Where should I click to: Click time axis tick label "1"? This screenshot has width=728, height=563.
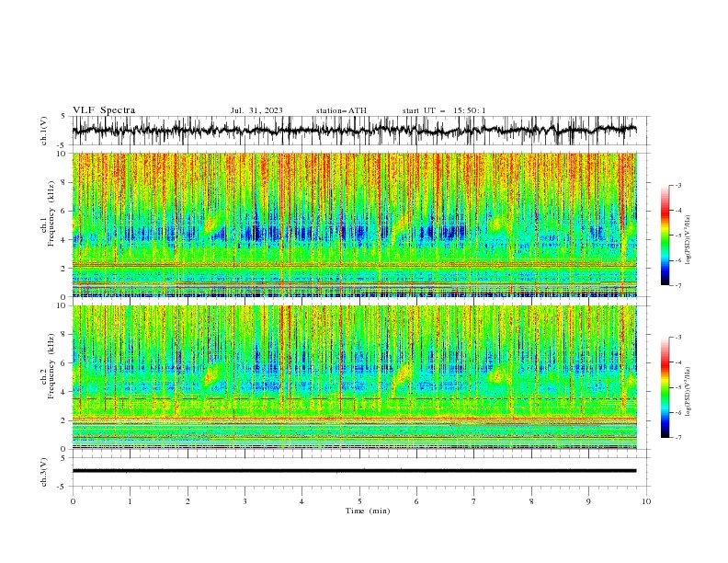[x=130, y=501]
